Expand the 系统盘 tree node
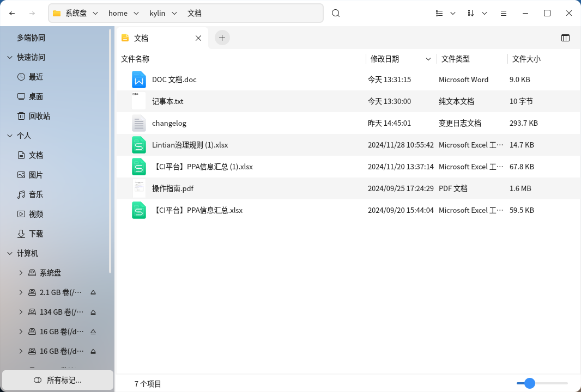This screenshot has height=392, width=581. [21, 273]
